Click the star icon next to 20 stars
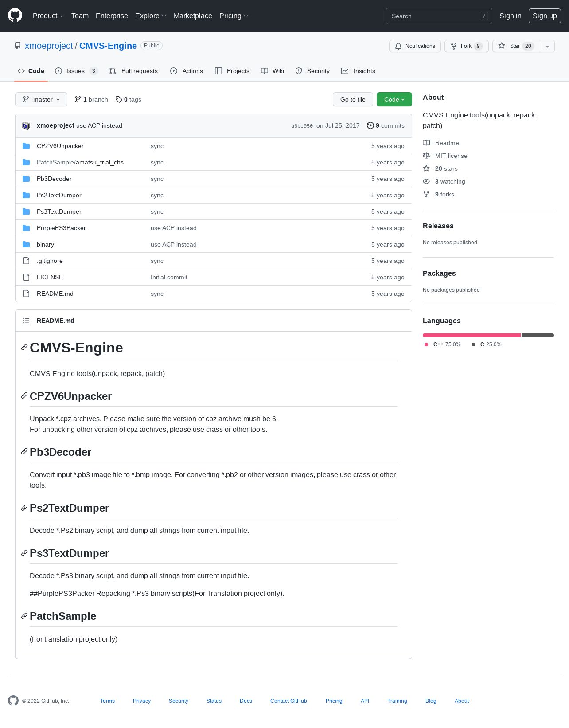Viewport: 569px width, 728px height. coord(426,168)
